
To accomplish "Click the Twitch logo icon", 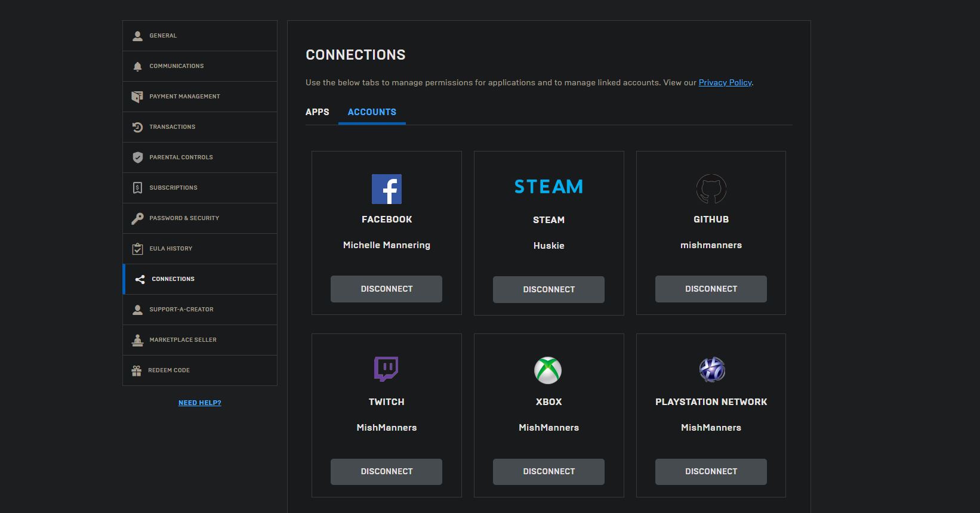I will (x=386, y=369).
